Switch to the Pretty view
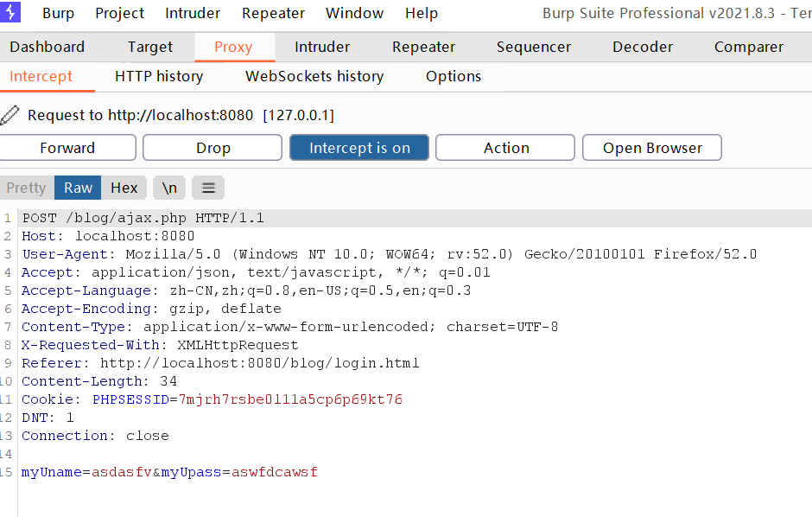 click(x=27, y=188)
